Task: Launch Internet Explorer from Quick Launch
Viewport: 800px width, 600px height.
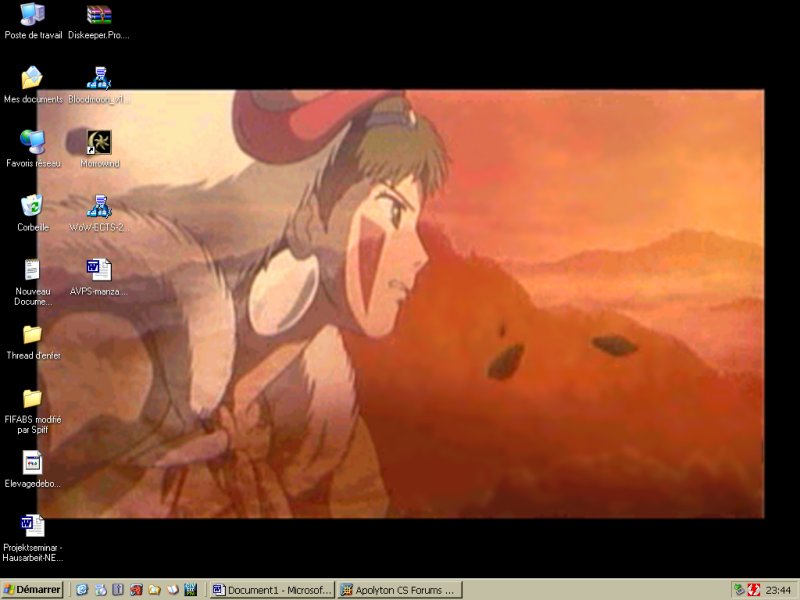Action: [82, 590]
